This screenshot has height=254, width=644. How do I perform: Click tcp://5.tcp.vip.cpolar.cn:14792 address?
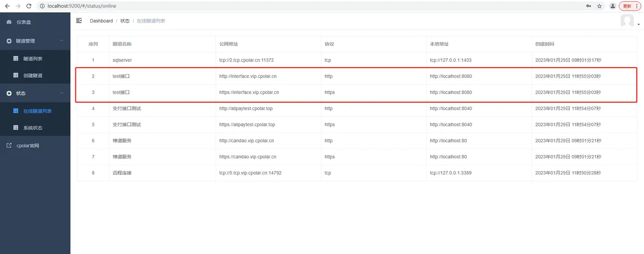point(250,173)
